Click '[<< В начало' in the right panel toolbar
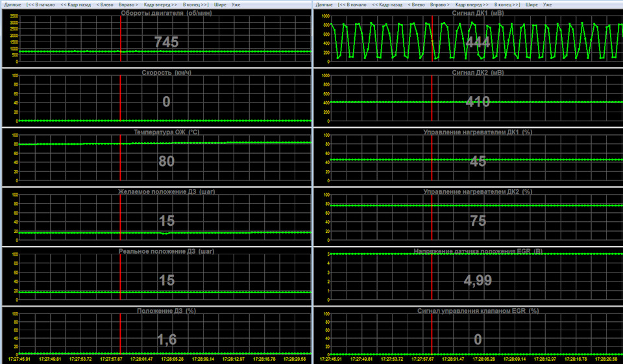 352,5
